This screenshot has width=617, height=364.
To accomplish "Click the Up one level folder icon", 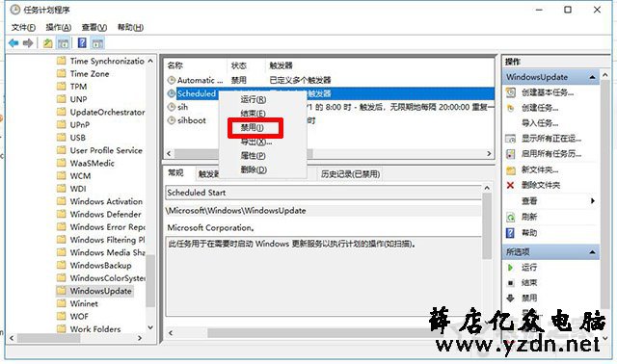I will point(47,42).
